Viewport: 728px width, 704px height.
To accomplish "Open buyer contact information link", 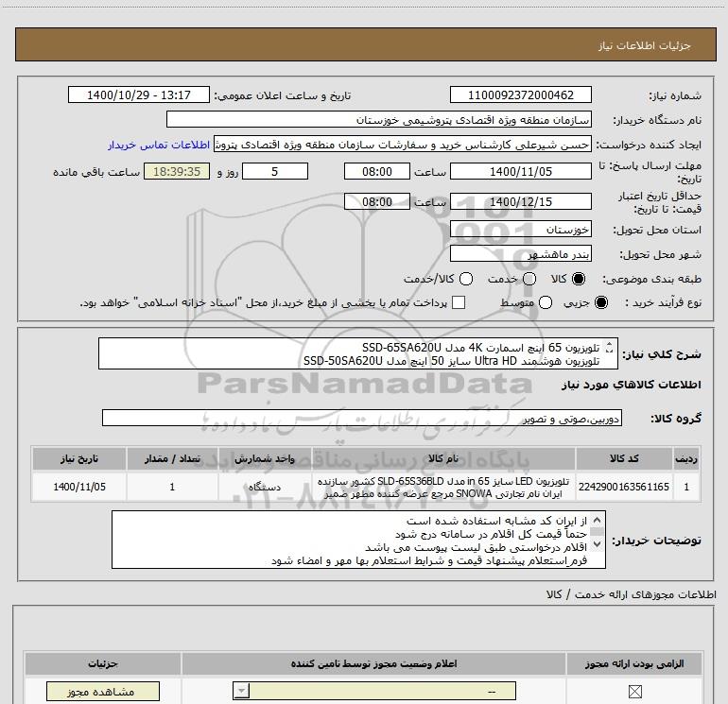I will 159,145.
